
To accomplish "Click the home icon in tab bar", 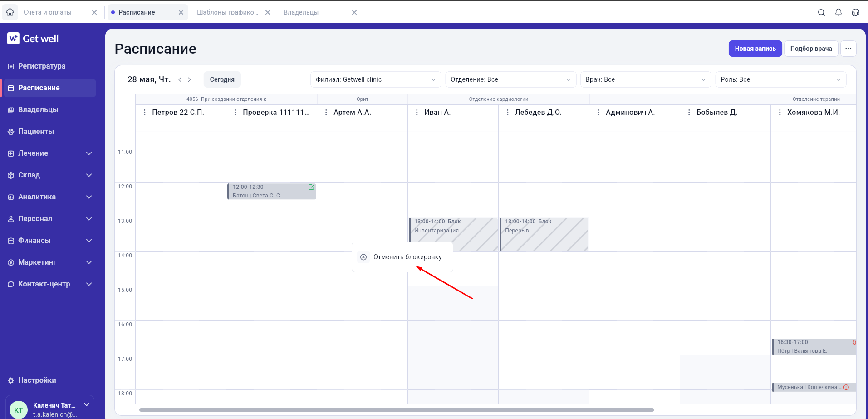I will point(10,12).
